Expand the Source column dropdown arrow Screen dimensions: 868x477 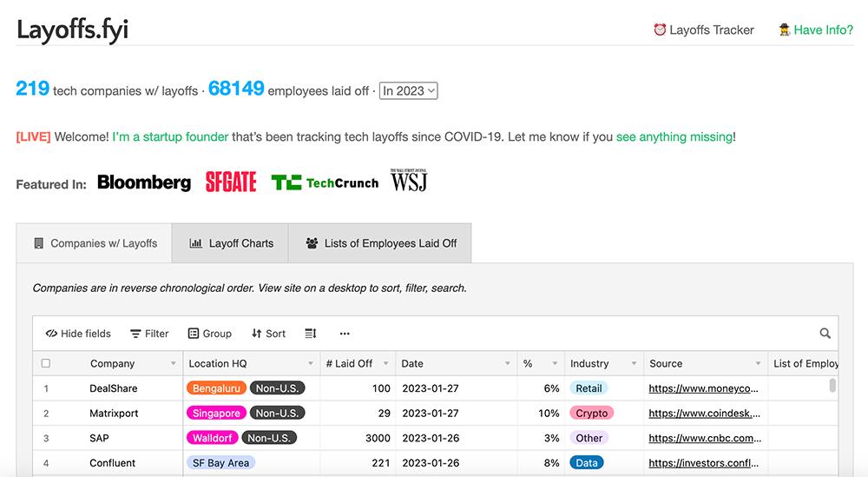click(x=758, y=363)
